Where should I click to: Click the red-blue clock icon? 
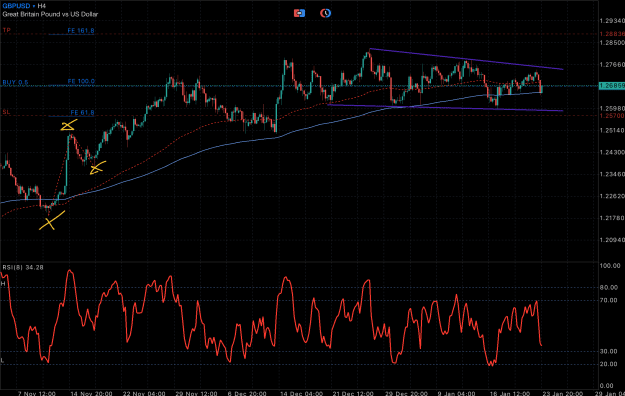(325, 13)
